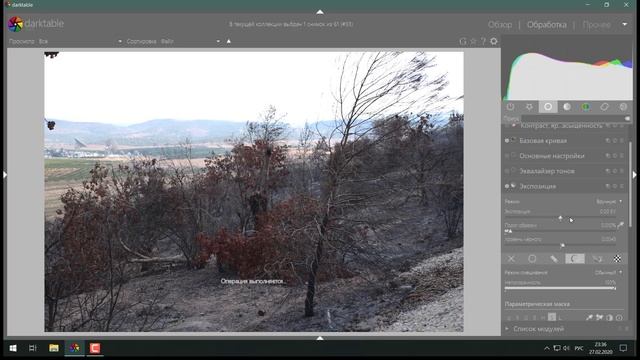The image size is (640, 360).
Task: Pick black level with eyedropper icon
Action: pos(621,225)
